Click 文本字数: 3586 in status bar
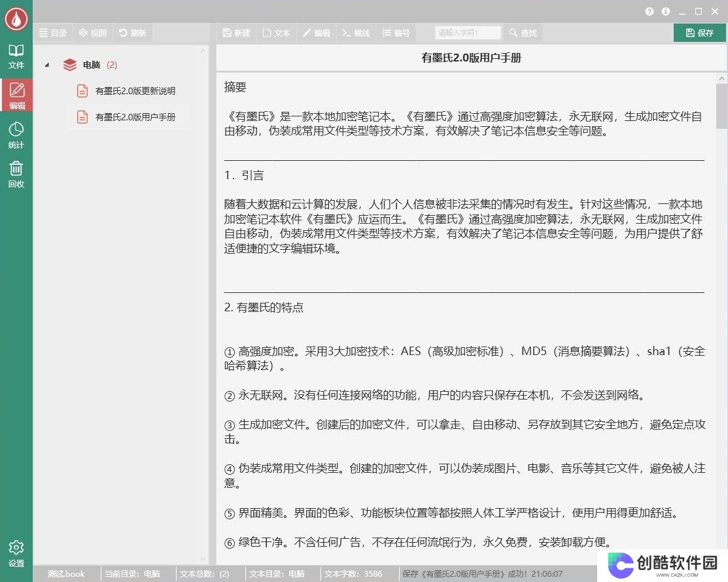Screen dimensions: 728x582 (x=353, y=574)
